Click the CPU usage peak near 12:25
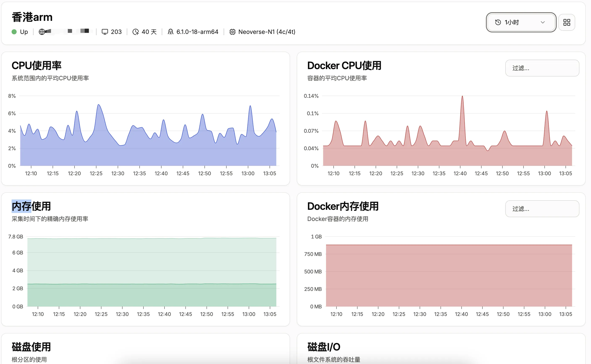Image resolution: width=591 pixels, height=364 pixels. pyautogui.click(x=98, y=105)
